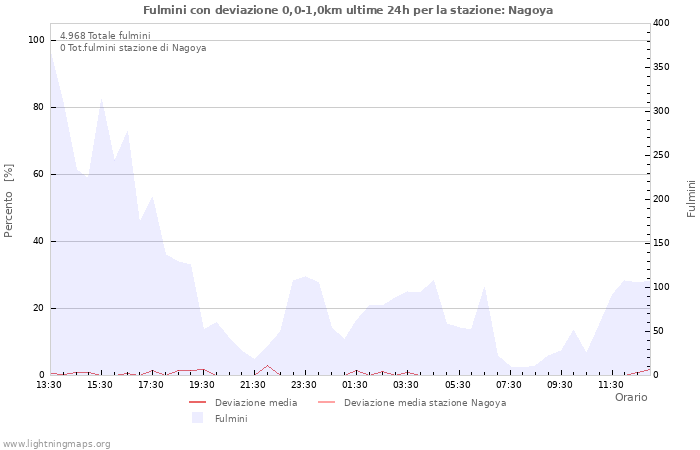This screenshot has height=450, width=700.
Task: Click the 07:30 time axis label
Action: pyautogui.click(x=508, y=384)
